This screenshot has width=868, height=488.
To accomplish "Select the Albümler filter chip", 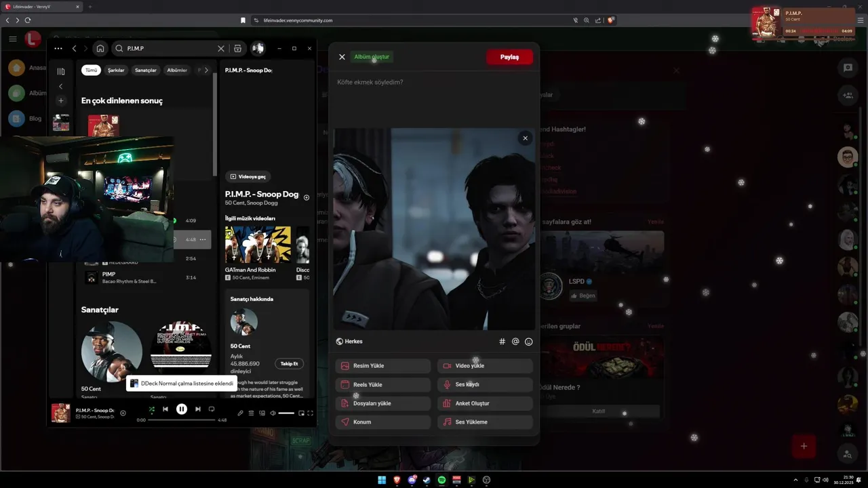I will click(177, 70).
